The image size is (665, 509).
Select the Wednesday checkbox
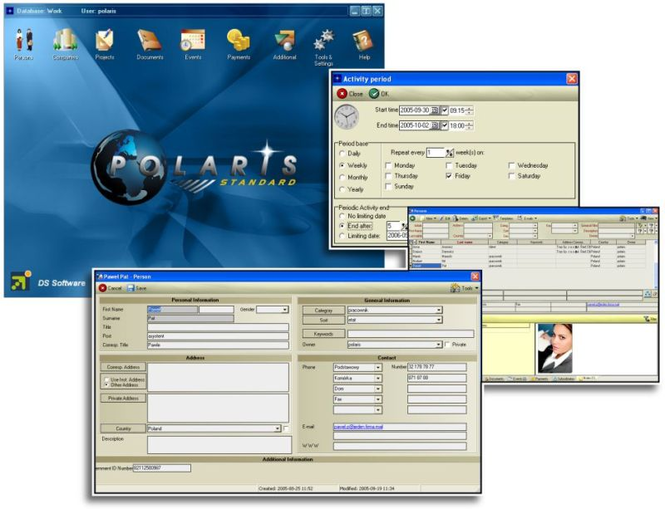(511, 165)
